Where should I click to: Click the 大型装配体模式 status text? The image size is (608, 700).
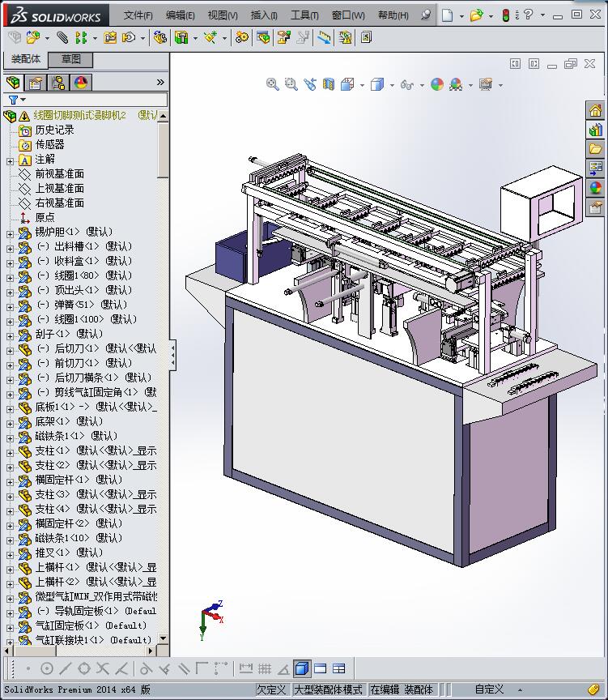[328, 689]
